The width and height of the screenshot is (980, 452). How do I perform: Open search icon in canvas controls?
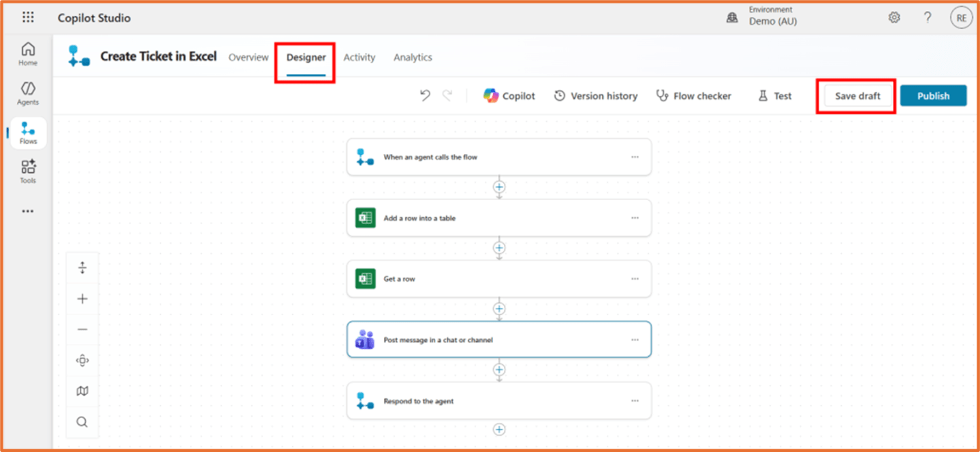pos(82,422)
